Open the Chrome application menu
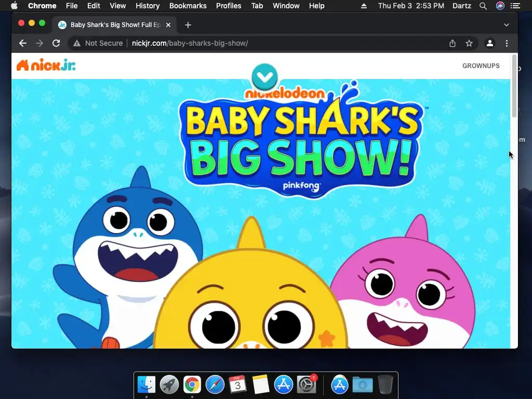The image size is (532, 399). pyautogui.click(x=42, y=6)
